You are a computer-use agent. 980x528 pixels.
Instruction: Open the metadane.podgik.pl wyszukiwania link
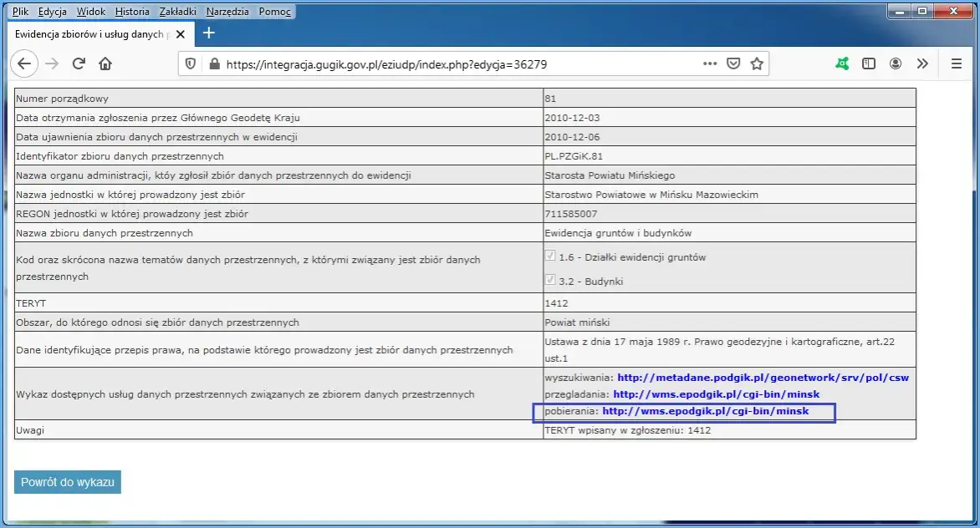[x=768, y=378]
